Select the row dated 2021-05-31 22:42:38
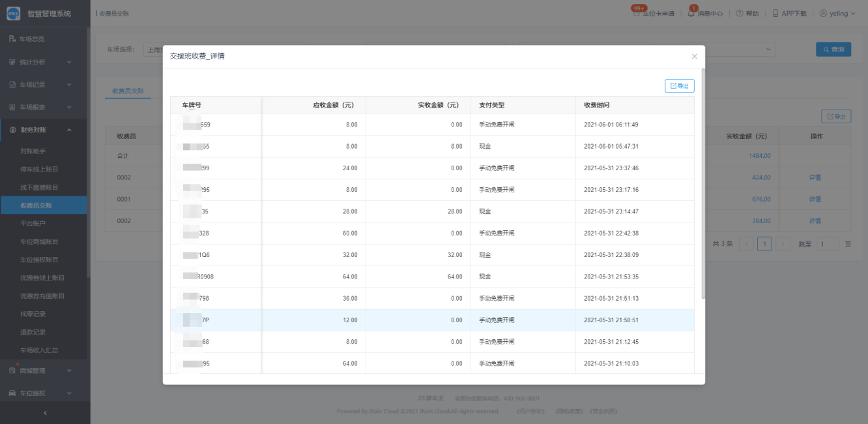Screen dimensions: 868x424 pos(432,233)
